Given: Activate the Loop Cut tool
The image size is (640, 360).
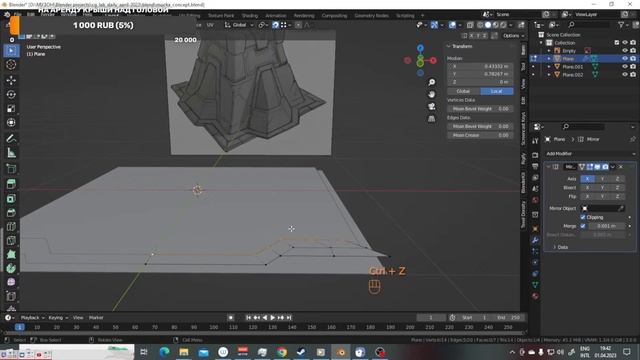Looking at the screenshot, I should (x=11, y=227).
